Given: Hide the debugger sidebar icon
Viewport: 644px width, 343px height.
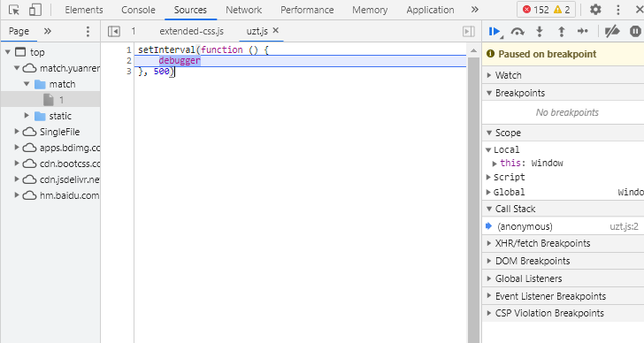Looking at the screenshot, I should pyautogui.click(x=469, y=32).
